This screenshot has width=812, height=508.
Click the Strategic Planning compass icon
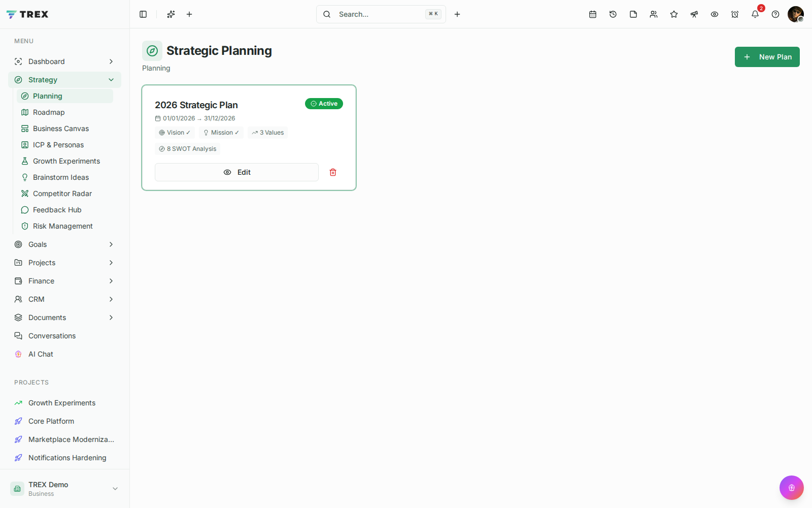pyautogui.click(x=152, y=51)
